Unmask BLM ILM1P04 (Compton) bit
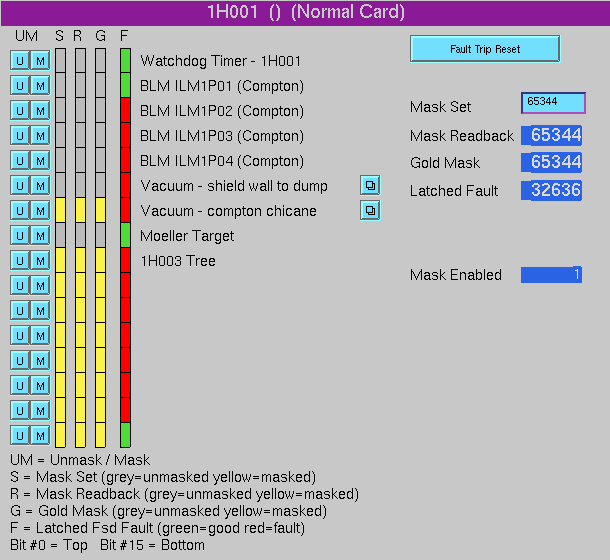 [x=20, y=160]
